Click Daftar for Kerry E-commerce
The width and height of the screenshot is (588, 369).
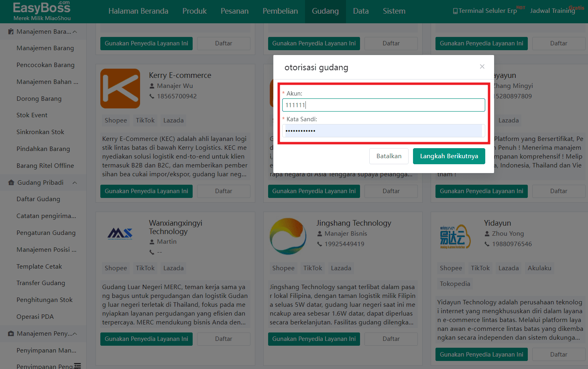click(224, 191)
